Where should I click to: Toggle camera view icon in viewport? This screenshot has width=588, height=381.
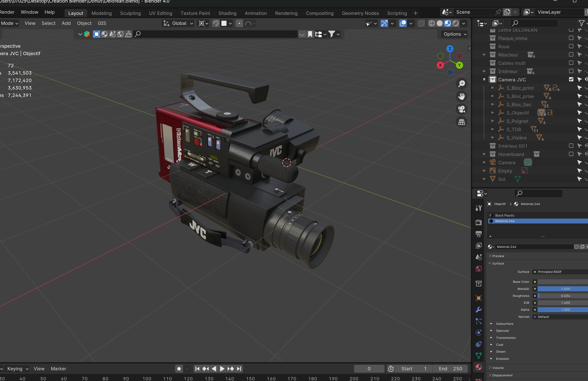461,109
